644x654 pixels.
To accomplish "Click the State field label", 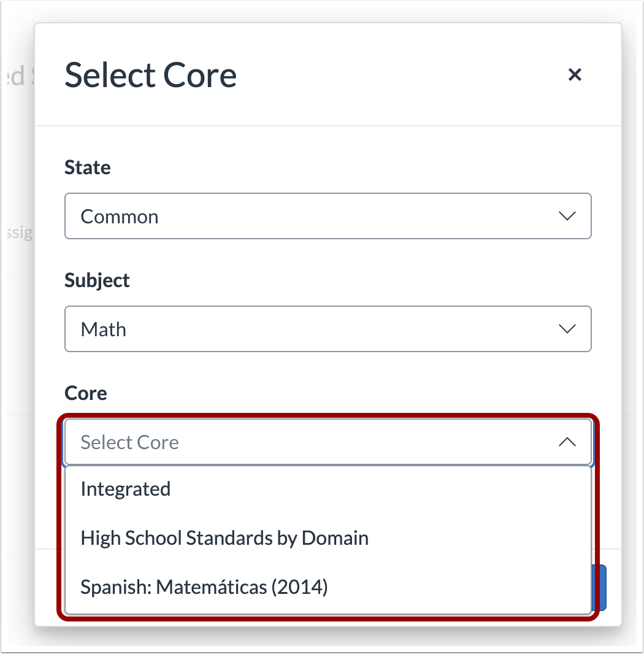I will pyautogui.click(x=88, y=167).
